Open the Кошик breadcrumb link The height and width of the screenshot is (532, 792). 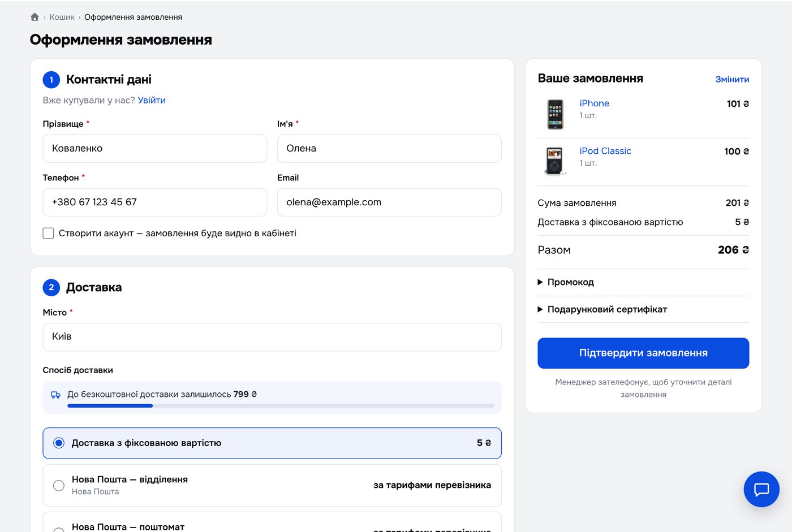(62, 17)
